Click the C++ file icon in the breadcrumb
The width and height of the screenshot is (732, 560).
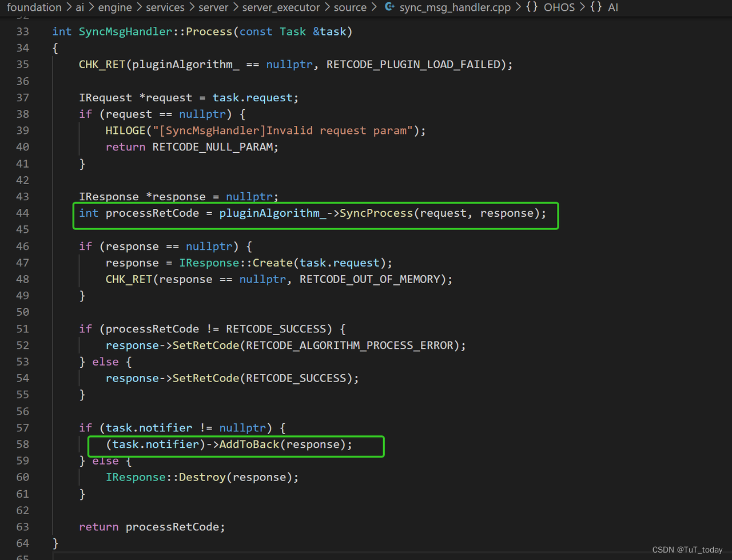[389, 7]
